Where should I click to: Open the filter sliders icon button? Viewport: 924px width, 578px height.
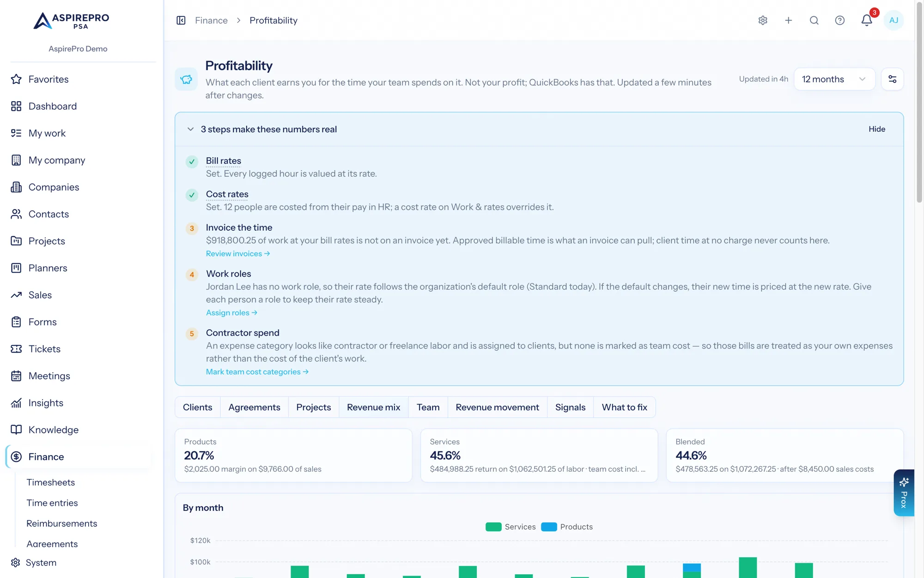click(x=892, y=79)
